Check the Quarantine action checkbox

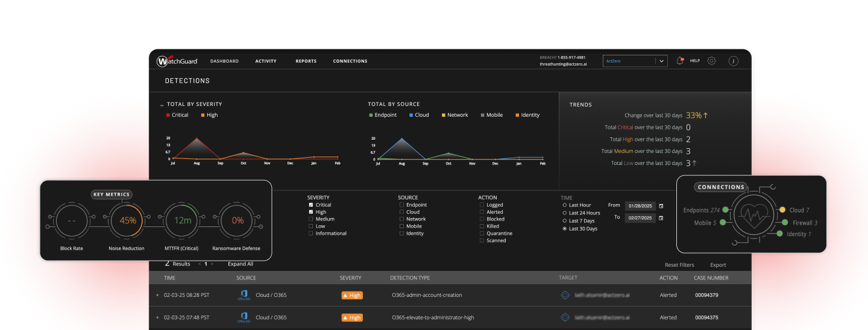coord(482,234)
